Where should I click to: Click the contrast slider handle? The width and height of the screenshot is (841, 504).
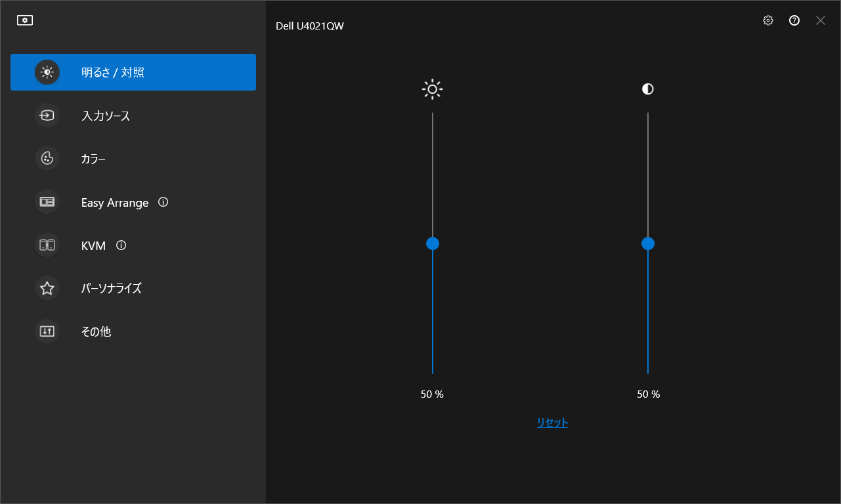pos(648,243)
